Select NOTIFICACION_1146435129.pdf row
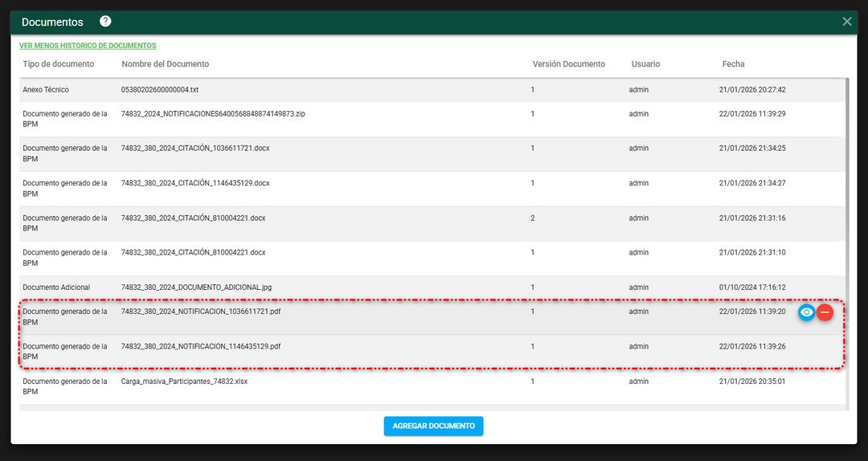 pyautogui.click(x=201, y=347)
